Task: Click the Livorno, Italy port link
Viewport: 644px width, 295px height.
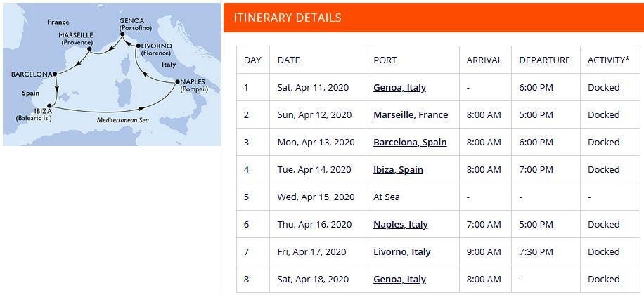Action: (x=401, y=252)
